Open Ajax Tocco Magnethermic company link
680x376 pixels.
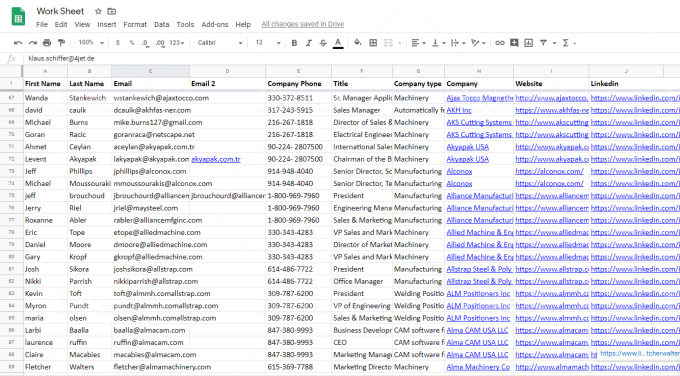coord(479,98)
